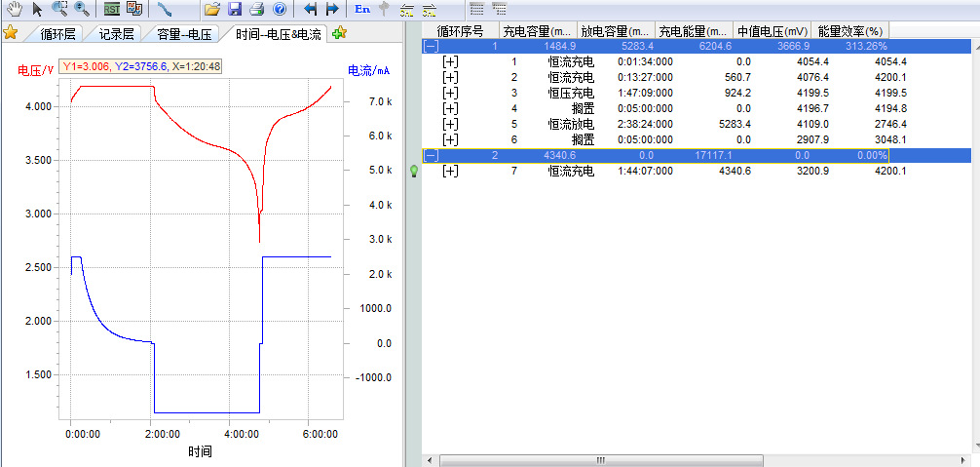Sort by 充电容量 column header

click(538, 30)
